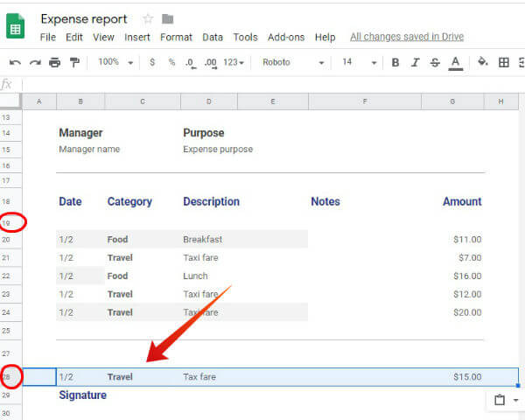Select the Description column heading cell

(x=211, y=201)
